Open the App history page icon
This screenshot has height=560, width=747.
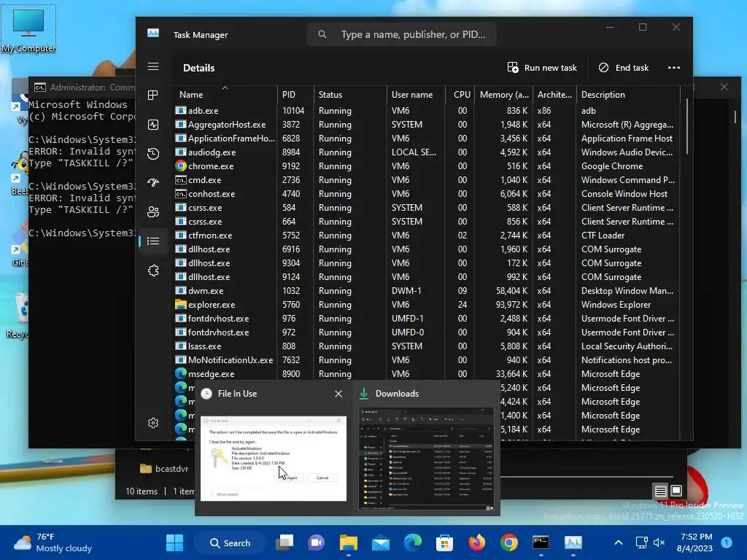153,154
